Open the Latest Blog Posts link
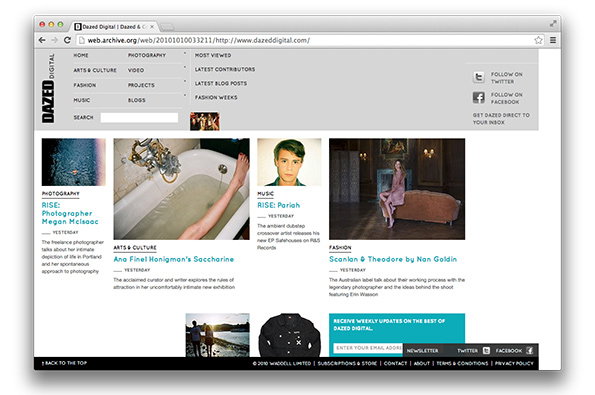The width and height of the screenshot is (595, 395). pyautogui.click(x=221, y=83)
